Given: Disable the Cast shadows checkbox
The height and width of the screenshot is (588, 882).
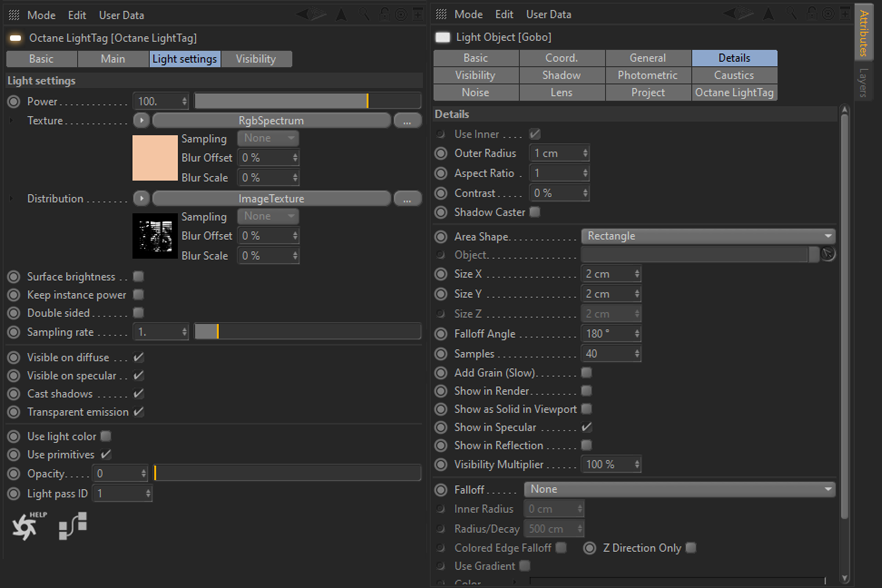Looking at the screenshot, I should [x=138, y=394].
